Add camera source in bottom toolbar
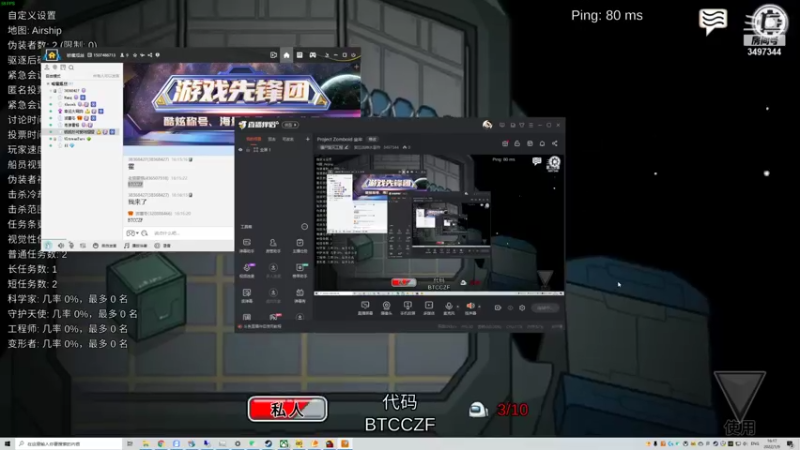This screenshot has width=800, height=450. (386, 308)
